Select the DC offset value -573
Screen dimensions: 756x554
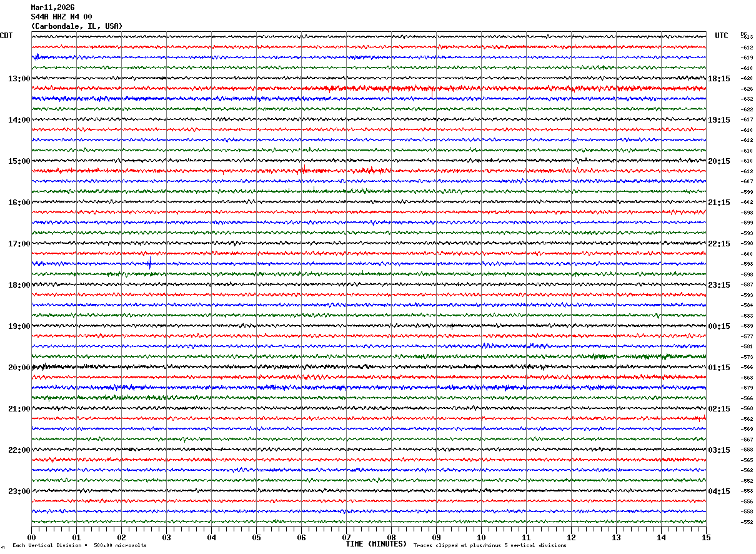(747, 358)
